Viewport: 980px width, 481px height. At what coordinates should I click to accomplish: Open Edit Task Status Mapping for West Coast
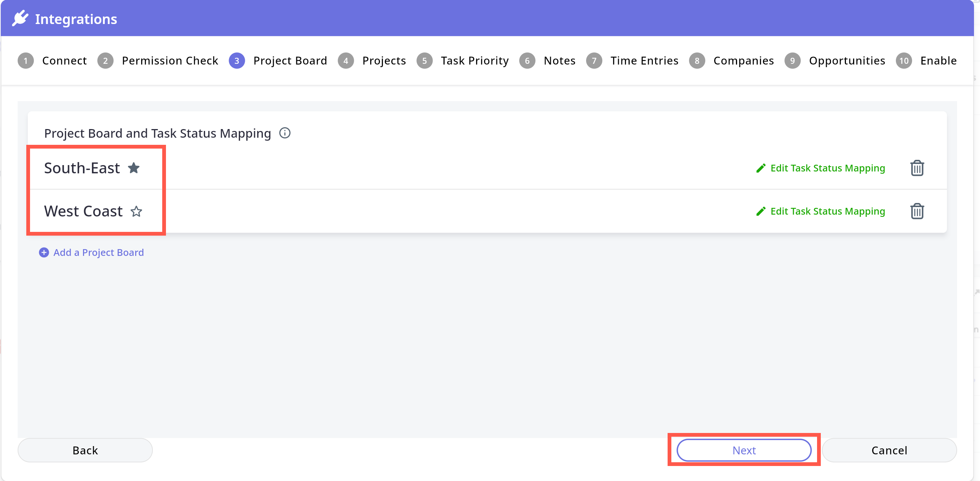828,211
